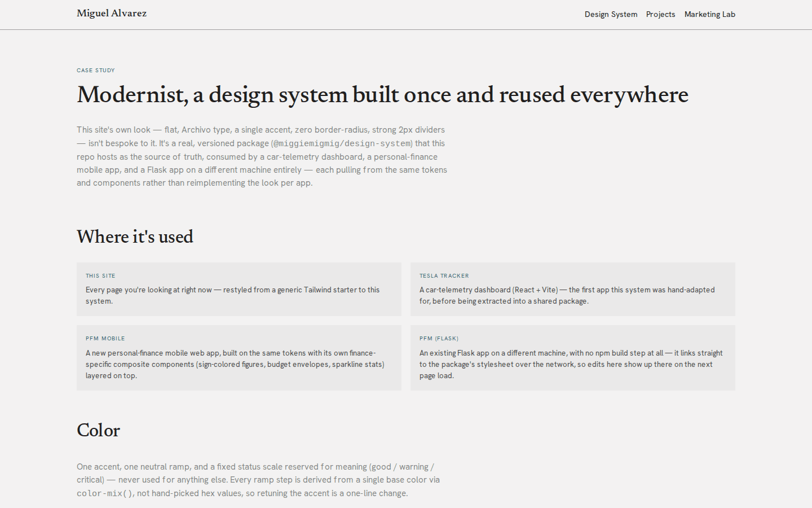Click the PFM (FLASK) card label
The width and height of the screenshot is (812, 508).
(439, 339)
